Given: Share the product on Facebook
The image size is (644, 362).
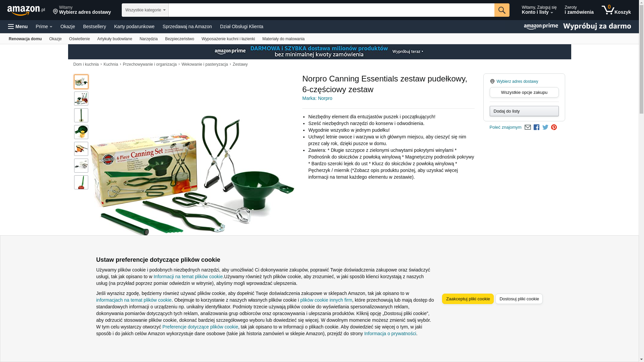Looking at the screenshot, I should (537, 127).
